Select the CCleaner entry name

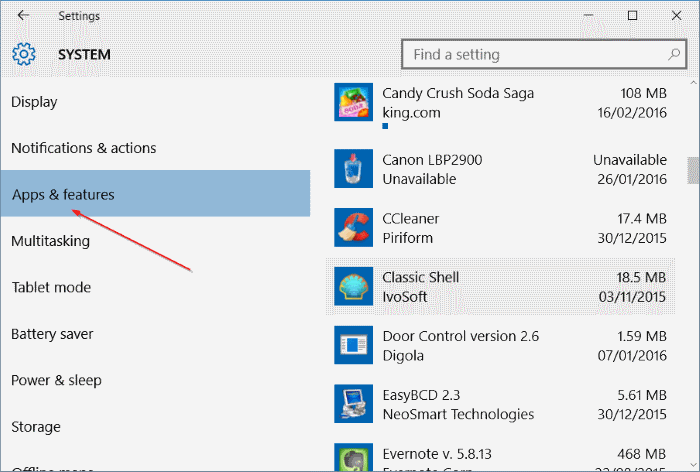(x=411, y=219)
